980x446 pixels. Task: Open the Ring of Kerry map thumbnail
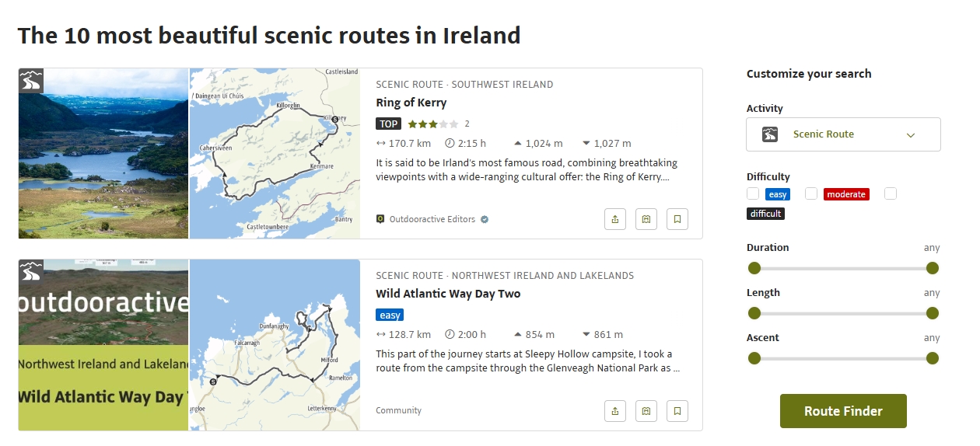pyautogui.click(x=275, y=153)
